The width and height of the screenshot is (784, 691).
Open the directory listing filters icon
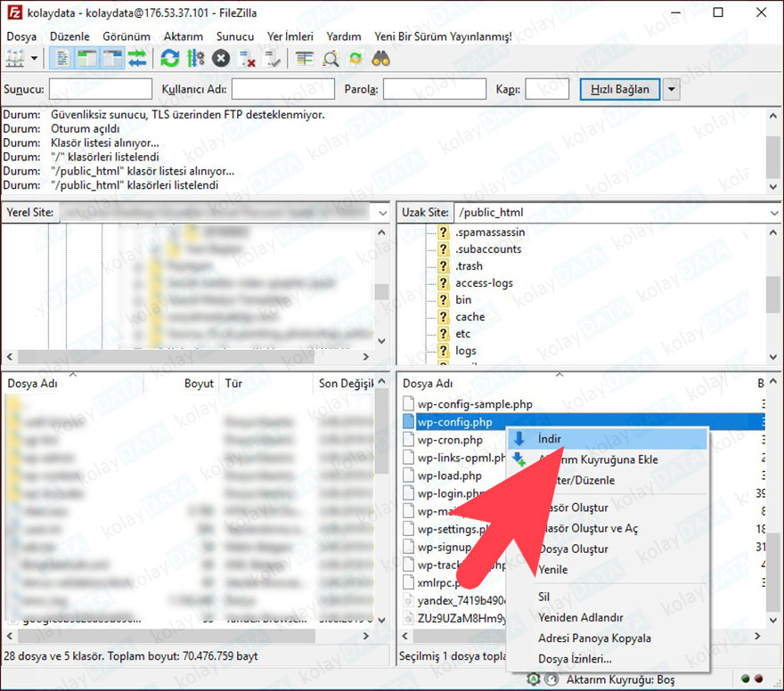click(x=305, y=59)
